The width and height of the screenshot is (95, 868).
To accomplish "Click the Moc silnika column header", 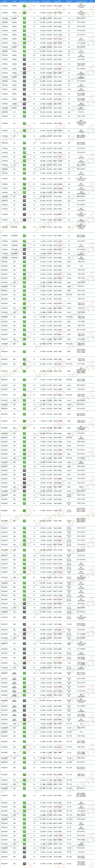I will click(58, 1).
